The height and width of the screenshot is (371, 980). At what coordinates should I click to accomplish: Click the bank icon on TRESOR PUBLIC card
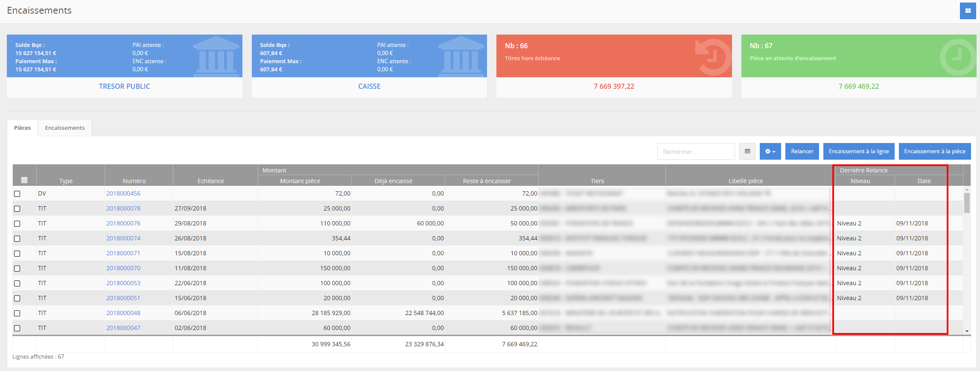pos(216,57)
